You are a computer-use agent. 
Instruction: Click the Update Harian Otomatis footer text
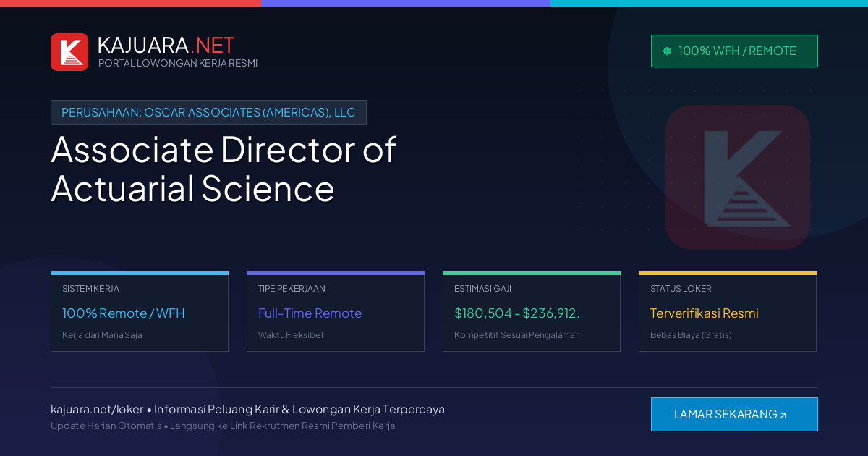(x=106, y=426)
